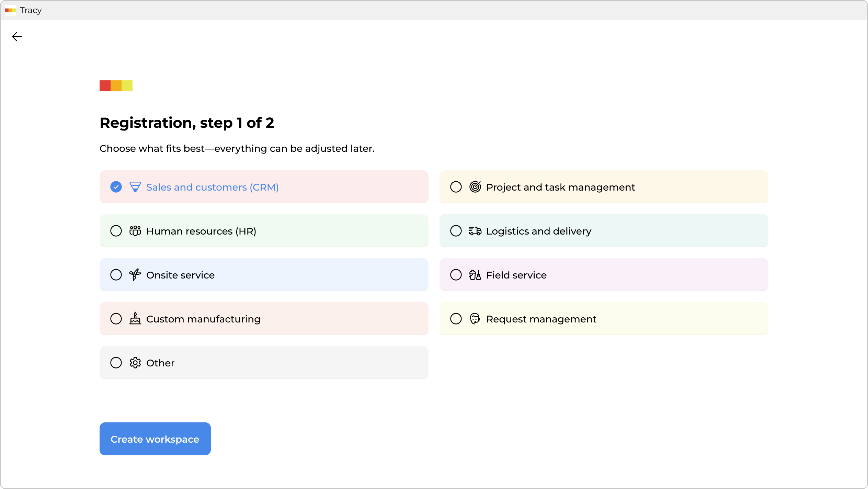Click the Project and task management label
This screenshot has height=489, width=868.
(560, 187)
